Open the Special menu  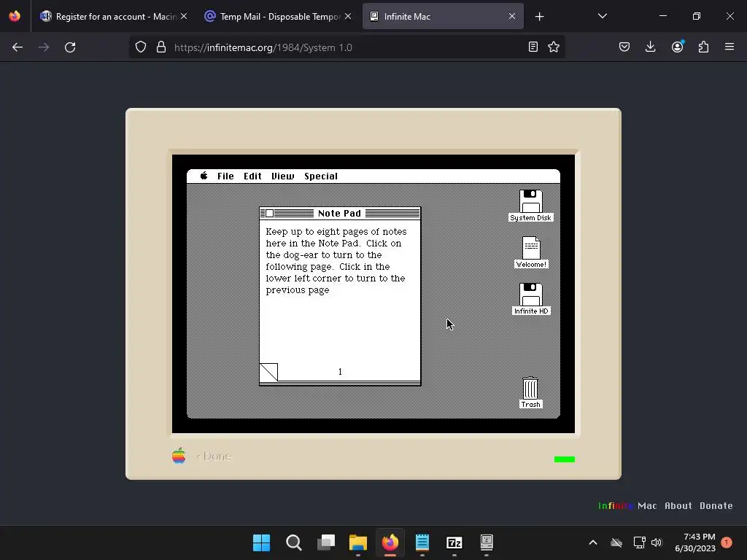(x=321, y=176)
